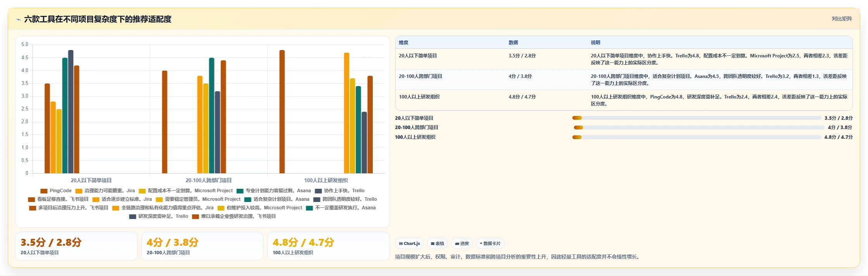The width and height of the screenshot is (868, 276).
Task: Click the 数据卡片 chip
Action: point(490,243)
